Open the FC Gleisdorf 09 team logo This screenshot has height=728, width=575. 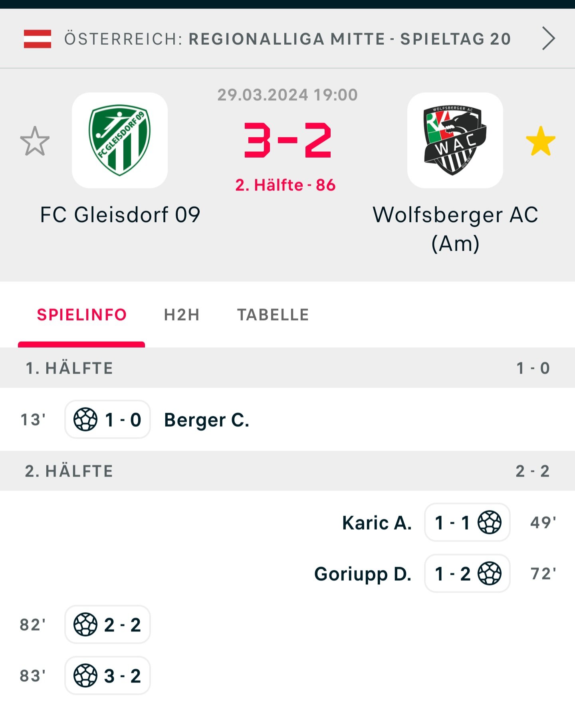(120, 140)
